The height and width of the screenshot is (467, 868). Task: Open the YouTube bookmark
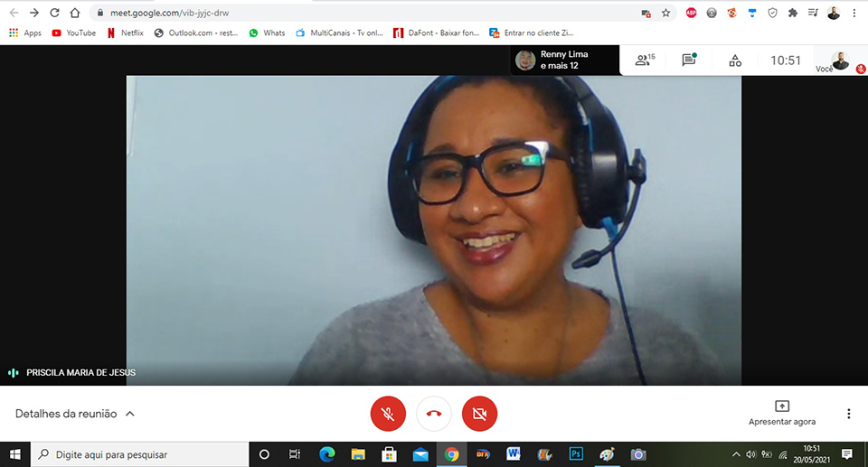click(73, 33)
